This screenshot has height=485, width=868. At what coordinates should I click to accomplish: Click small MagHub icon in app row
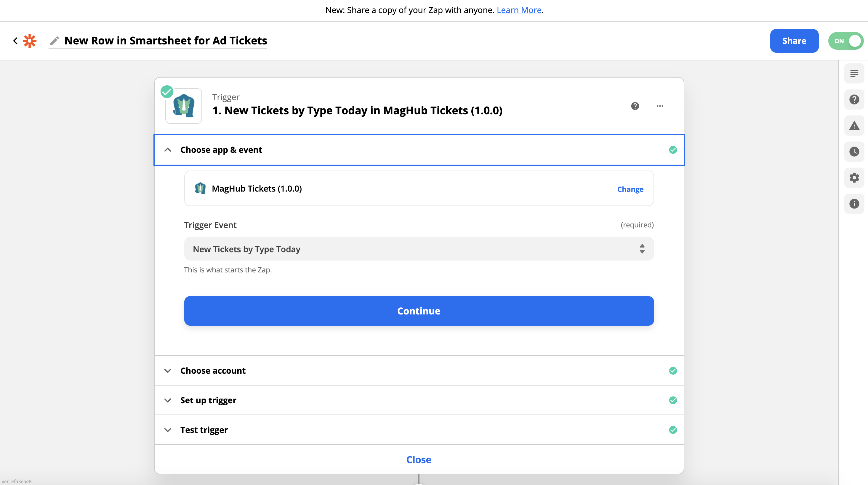tap(200, 188)
